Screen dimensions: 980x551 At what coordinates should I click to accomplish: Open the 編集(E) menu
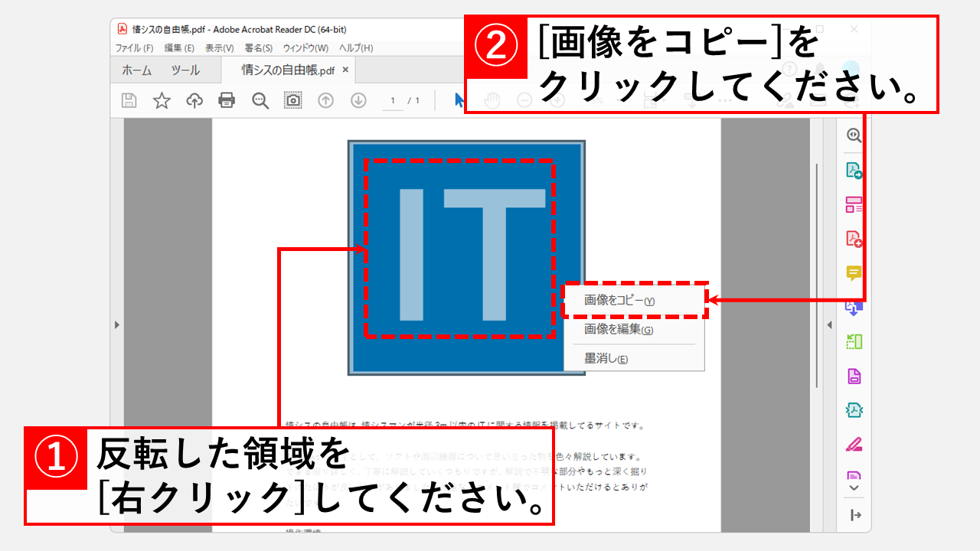tap(179, 48)
